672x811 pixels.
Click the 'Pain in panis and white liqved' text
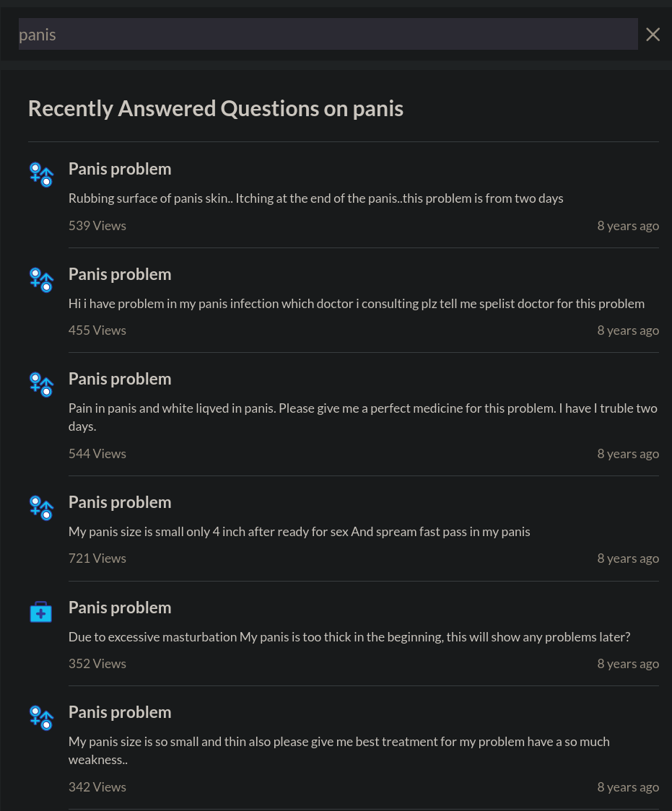click(363, 417)
